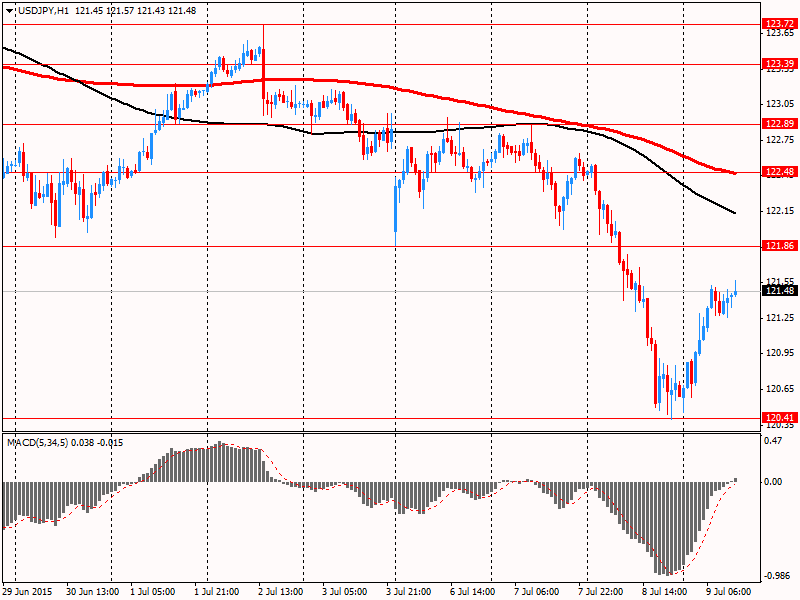Click the USDJPY,H1 chart title text
The image size is (800, 600).
pos(43,11)
